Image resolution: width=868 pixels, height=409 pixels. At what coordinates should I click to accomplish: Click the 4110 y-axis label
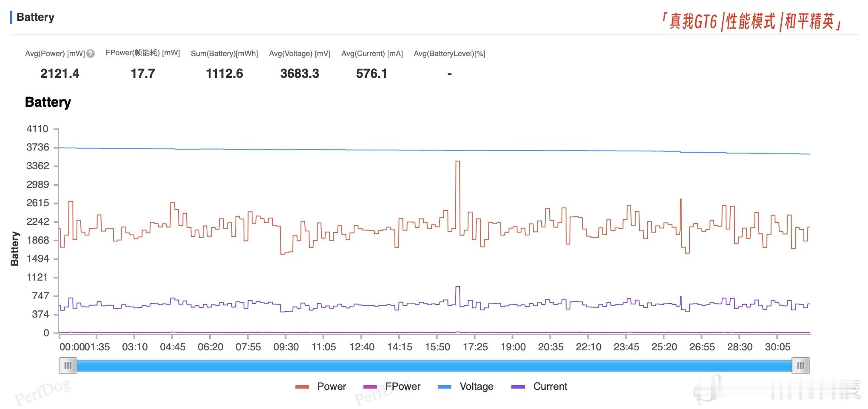(37, 129)
